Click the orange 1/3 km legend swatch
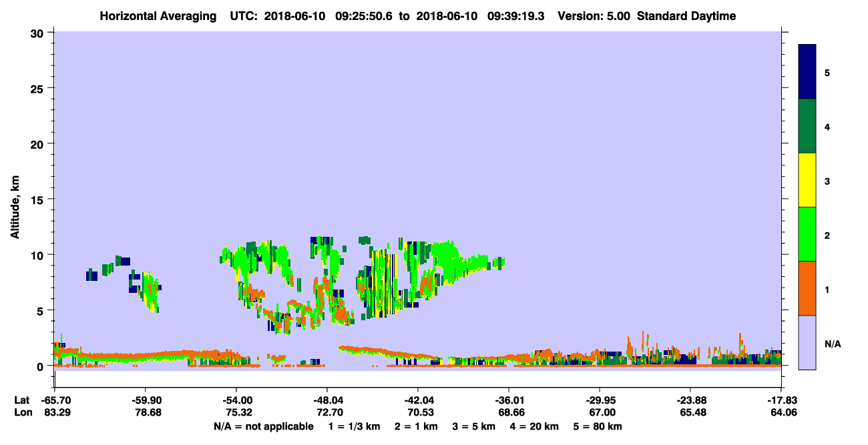Image resolution: width=868 pixels, height=445 pixels. pos(807,288)
